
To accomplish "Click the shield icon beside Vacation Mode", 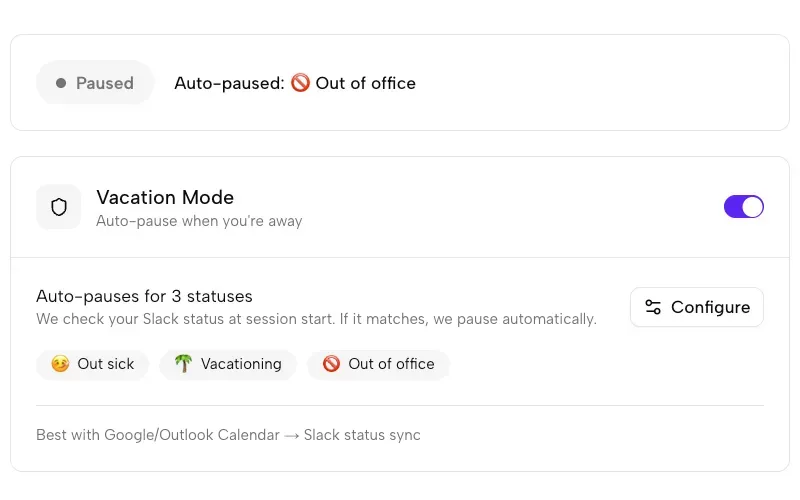I will (x=59, y=207).
